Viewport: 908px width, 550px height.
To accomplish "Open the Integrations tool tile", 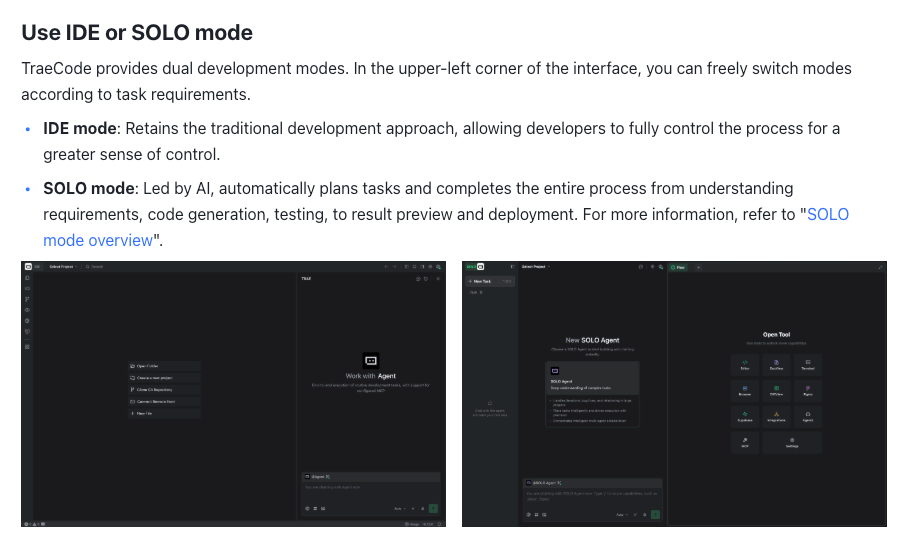I will [x=776, y=417].
